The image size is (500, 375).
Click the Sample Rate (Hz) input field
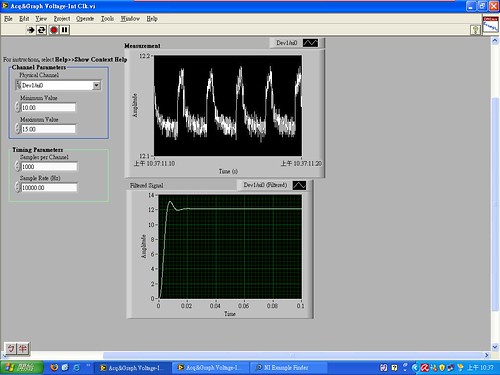[49, 187]
